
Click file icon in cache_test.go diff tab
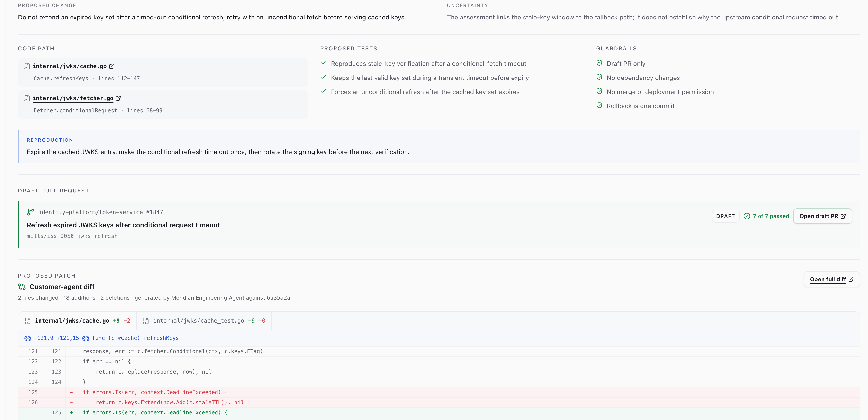click(145, 321)
